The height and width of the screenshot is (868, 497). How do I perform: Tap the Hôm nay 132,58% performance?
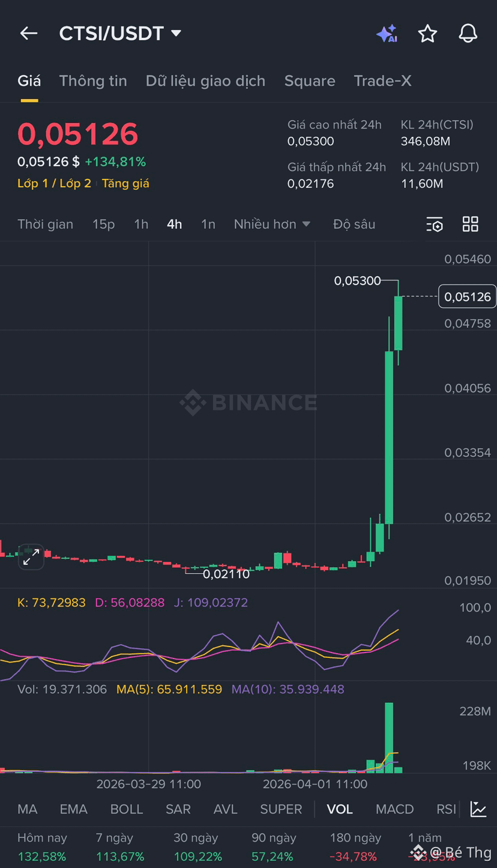[x=43, y=847]
